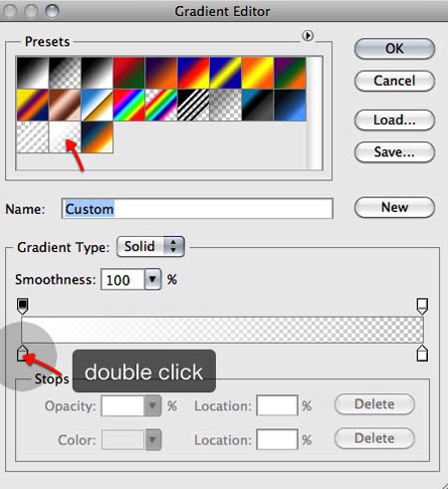
Task: Click the stop color swatch box
Action: tap(123, 439)
